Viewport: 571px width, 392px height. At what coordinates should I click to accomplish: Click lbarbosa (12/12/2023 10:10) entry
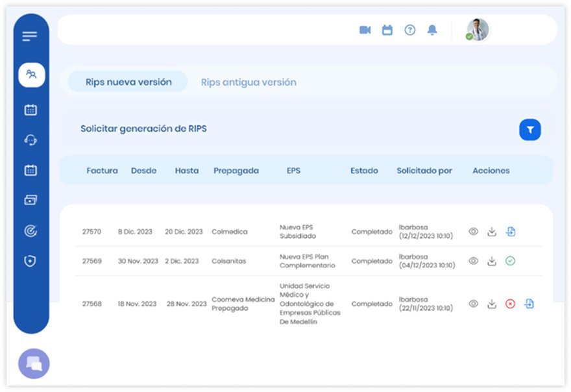426,232
